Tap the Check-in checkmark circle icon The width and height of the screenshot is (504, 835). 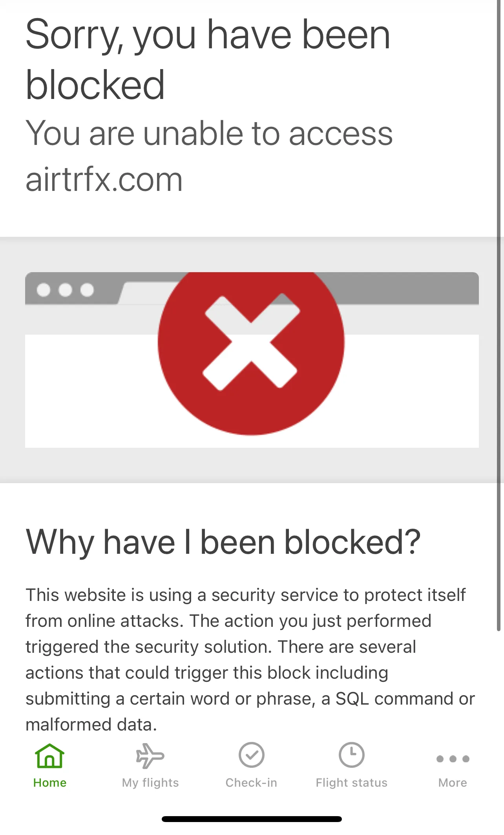point(251,755)
